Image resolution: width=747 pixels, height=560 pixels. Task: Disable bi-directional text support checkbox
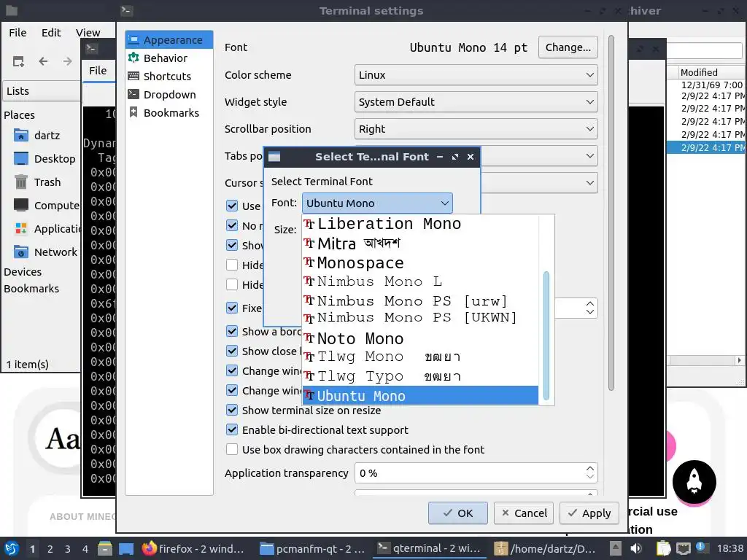pos(232,430)
